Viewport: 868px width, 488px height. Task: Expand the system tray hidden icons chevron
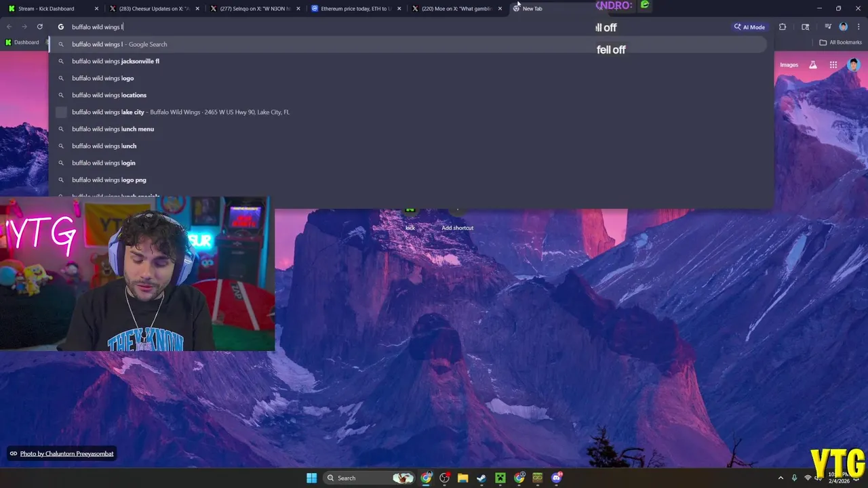[x=781, y=478]
